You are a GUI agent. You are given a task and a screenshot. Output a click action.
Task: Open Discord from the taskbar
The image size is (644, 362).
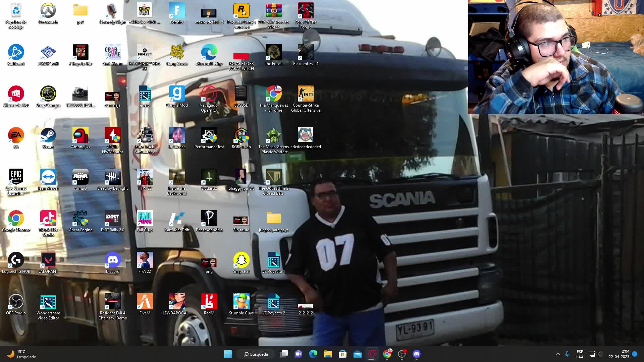(x=417, y=354)
